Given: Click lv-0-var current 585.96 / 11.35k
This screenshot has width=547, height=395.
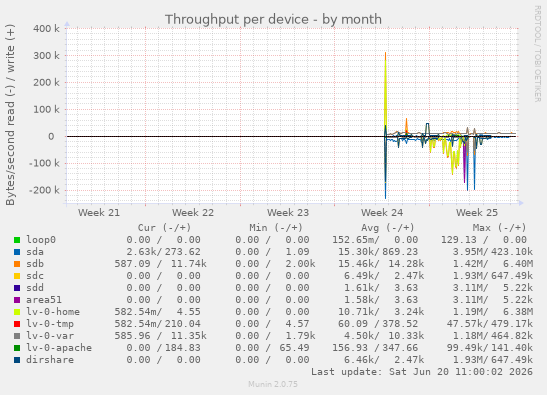Looking at the screenshot, I should [160, 336].
